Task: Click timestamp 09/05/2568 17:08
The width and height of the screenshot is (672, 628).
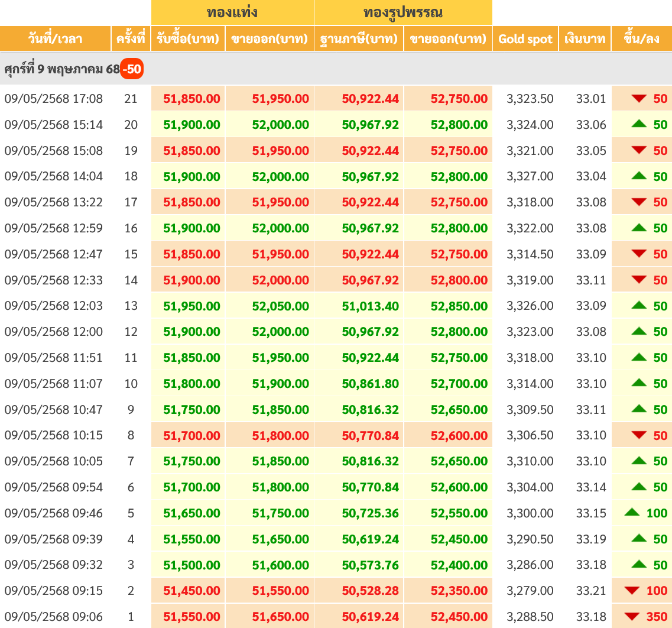Action: [54, 99]
